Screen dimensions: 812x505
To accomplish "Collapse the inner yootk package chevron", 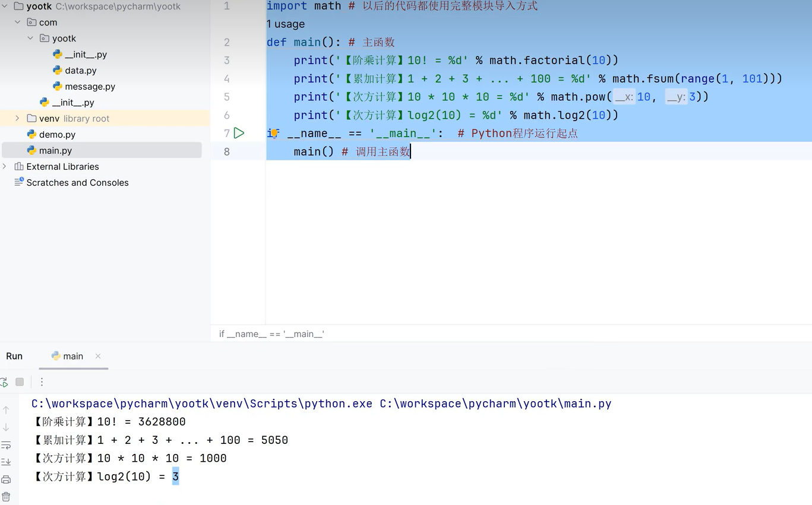I will pyautogui.click(x=30, y=39).
